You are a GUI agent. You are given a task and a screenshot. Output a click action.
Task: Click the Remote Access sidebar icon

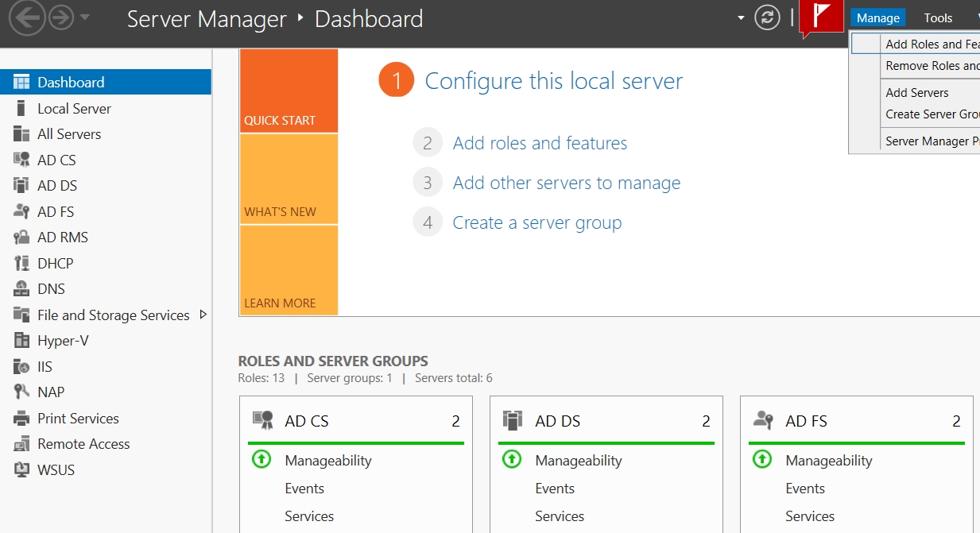(x=21, y=444)
